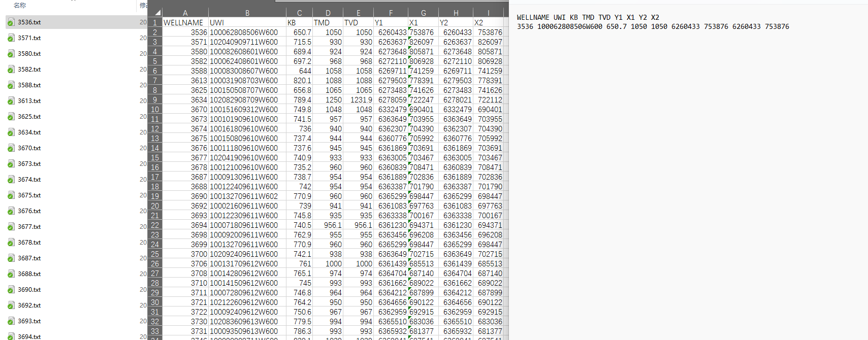This screenshot has width=868, height=340.
Task: Select row 9 header in the spreadsheet
Action: 155,100
